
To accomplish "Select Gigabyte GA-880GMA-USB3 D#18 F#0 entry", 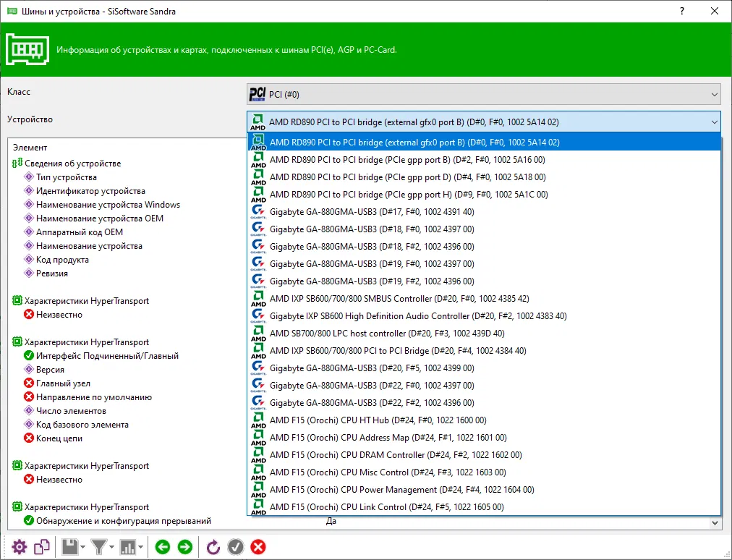I will click(x=484, y=229).
